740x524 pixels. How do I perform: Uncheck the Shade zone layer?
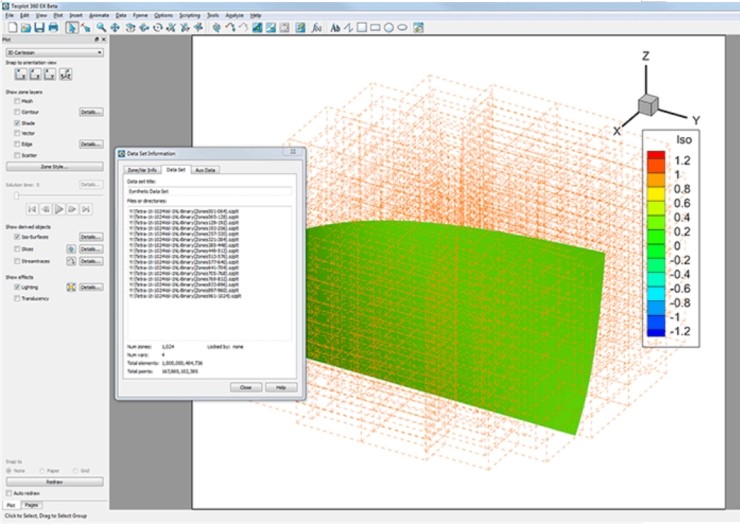tap(17, 123)
